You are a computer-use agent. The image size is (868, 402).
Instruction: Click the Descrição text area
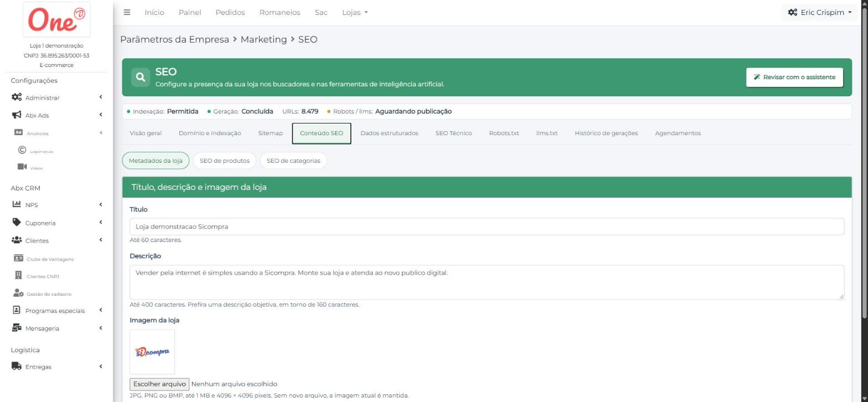coord(487,282)
